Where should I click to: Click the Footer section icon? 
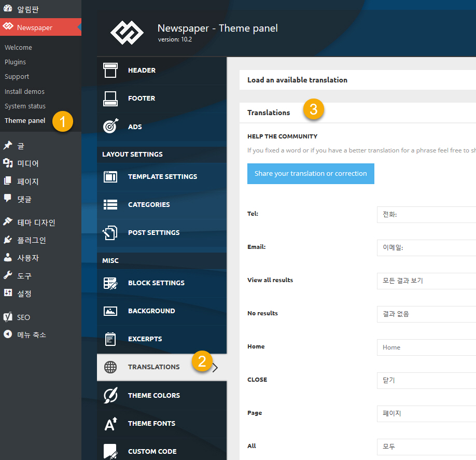coord(110,99)
